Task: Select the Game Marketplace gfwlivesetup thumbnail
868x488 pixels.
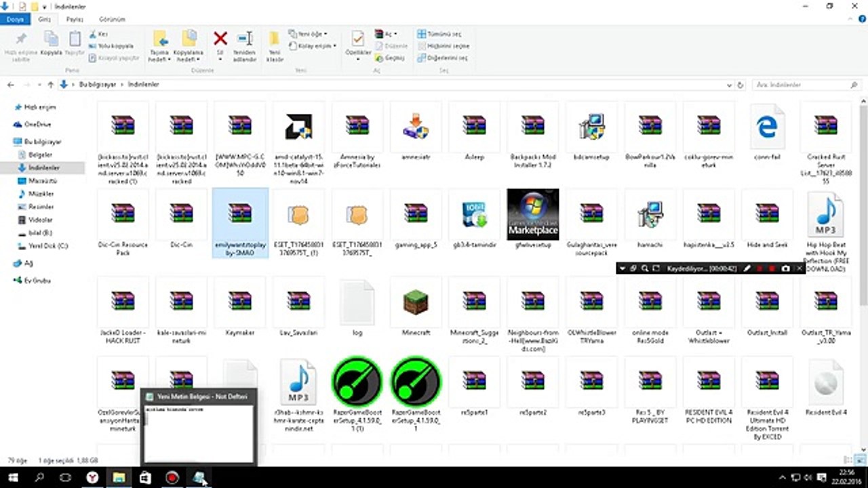Action: click(x=533, y=214)
